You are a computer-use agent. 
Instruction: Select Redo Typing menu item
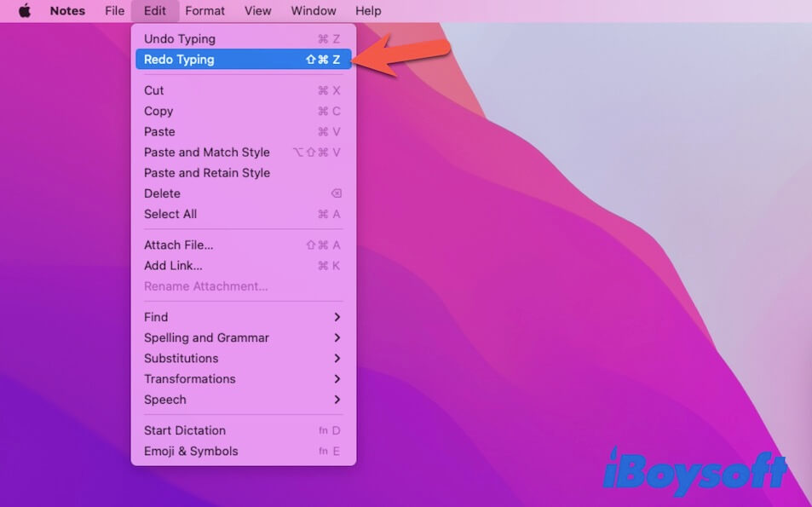pos(180,60)
